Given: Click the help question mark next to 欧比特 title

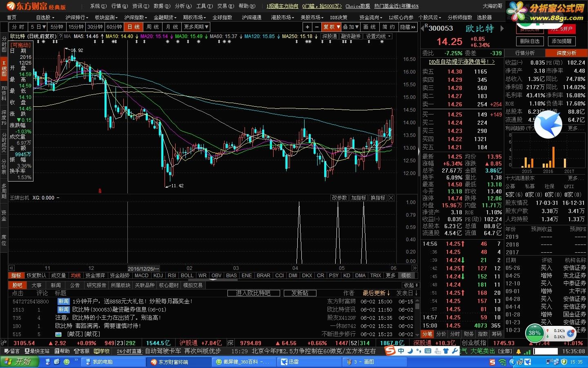Looking at the screenshot, I should 60,36.
